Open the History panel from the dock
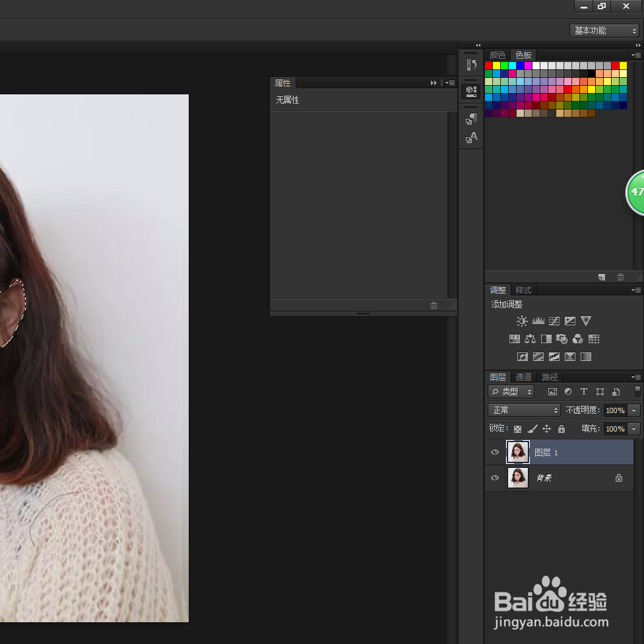 pyautogui.click(x=471, y=65)
